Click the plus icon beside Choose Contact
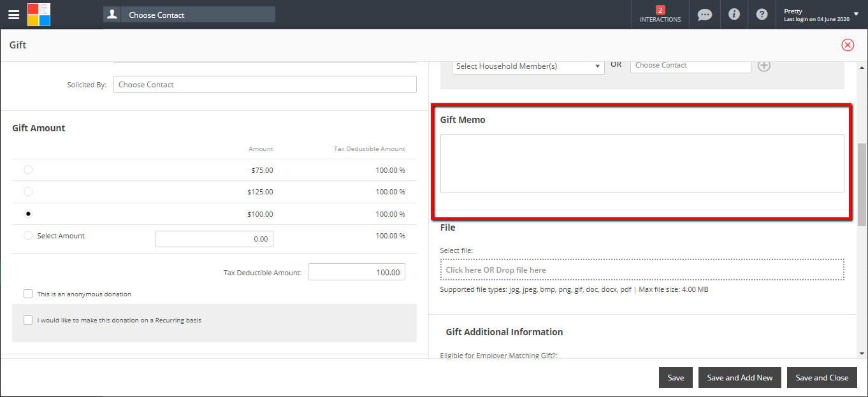Image resolution: width=868 pixels, height=397 pixels. [x=764, y=66]
